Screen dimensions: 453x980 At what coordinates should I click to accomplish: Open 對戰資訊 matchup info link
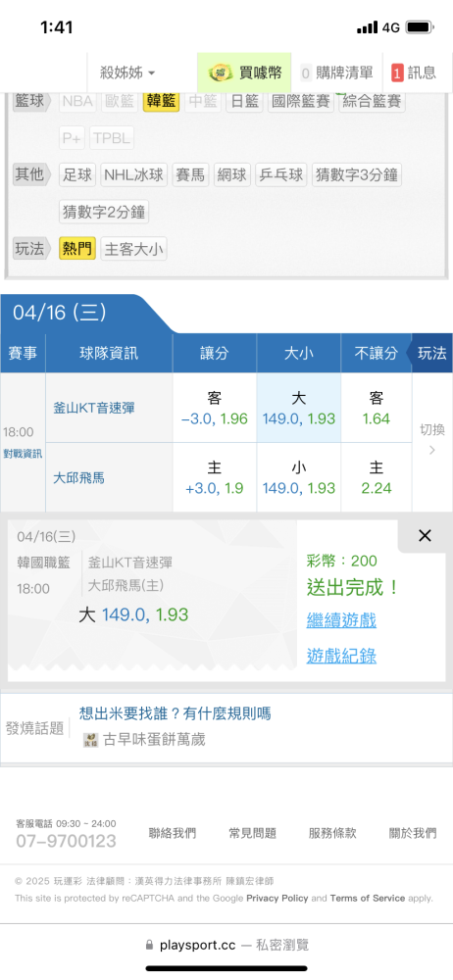23,454
